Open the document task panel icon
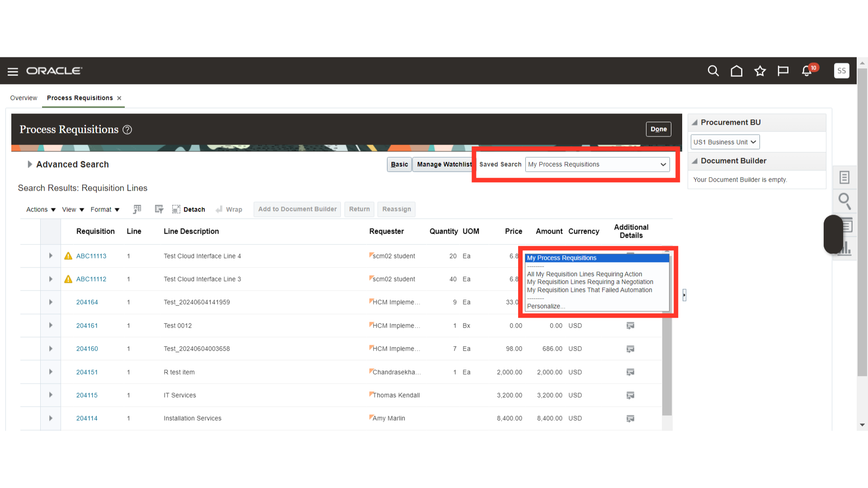Image resolution: width=868 pixels, height=488 pixels. (844, 177)
